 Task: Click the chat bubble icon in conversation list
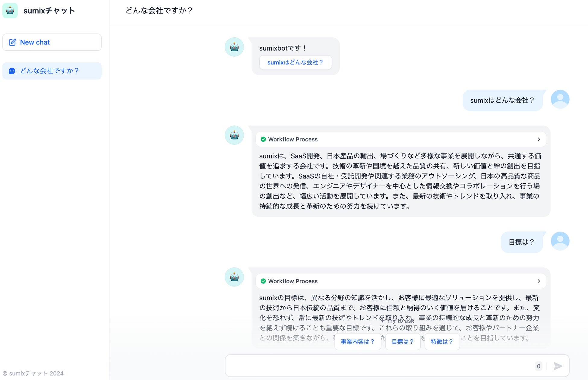pyautogui.click(x=12, y=71)
